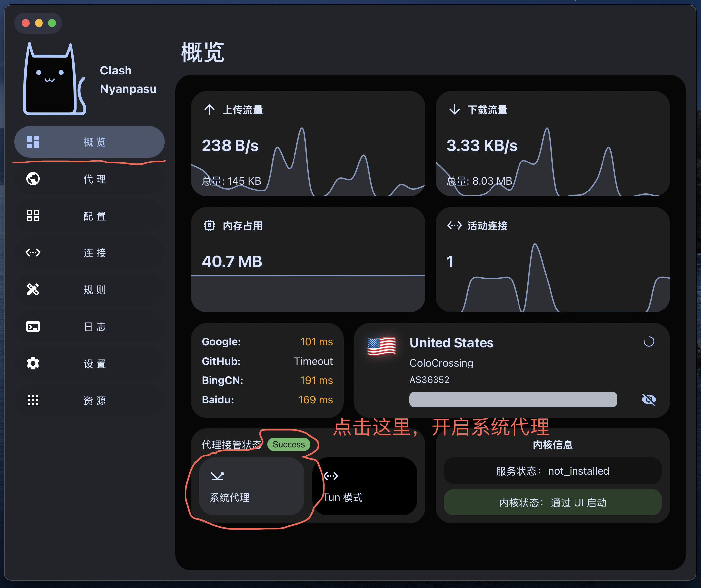The image size is (701, 588).
Task: Click the 活动连接 active connections card
Action: click(x=552, y=259)
